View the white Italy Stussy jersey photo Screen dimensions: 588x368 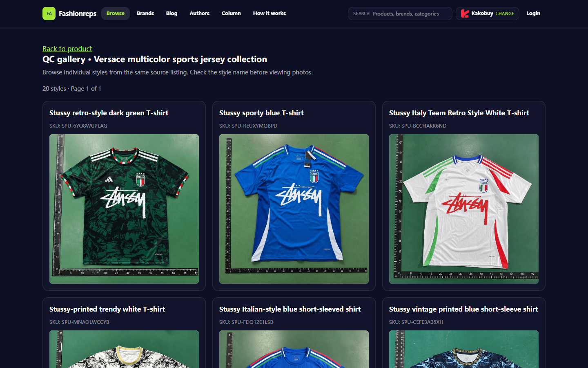click(464, 209)
